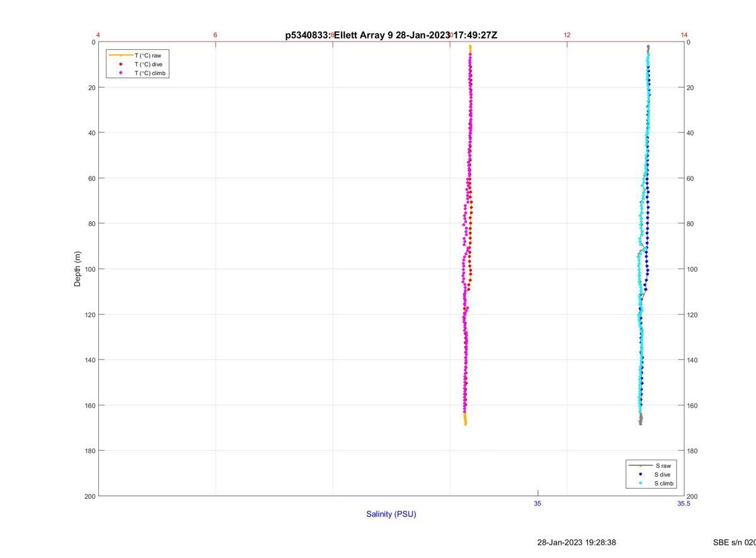
Task: Click the 'Depth (m)' y-axis label
Action: pos(77,269)
